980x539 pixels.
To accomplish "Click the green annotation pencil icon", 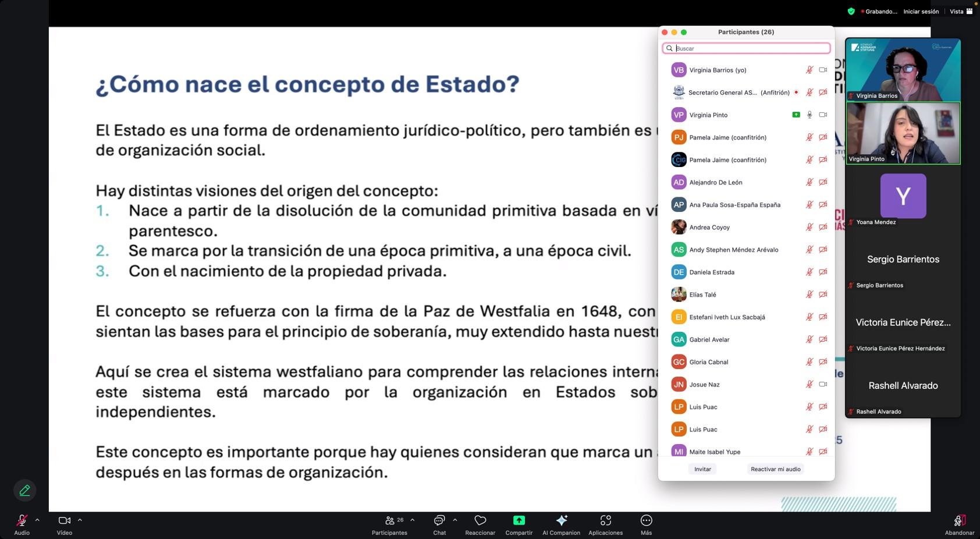I will [24, 491].
